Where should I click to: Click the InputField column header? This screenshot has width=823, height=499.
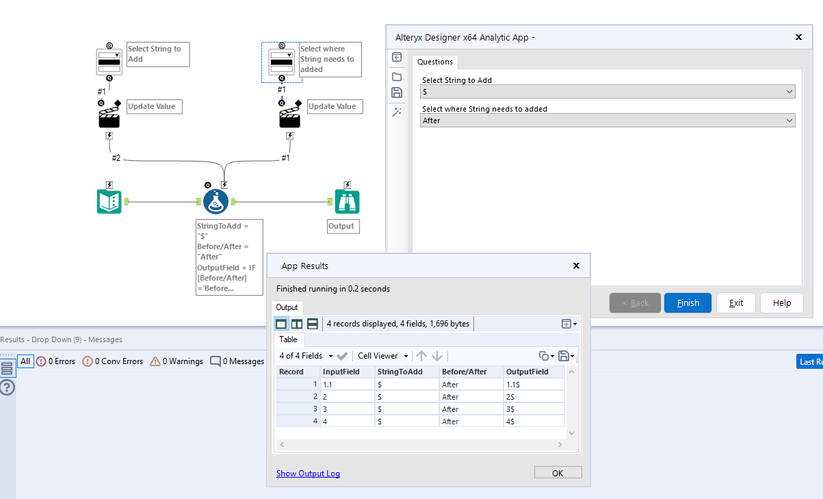347,371
